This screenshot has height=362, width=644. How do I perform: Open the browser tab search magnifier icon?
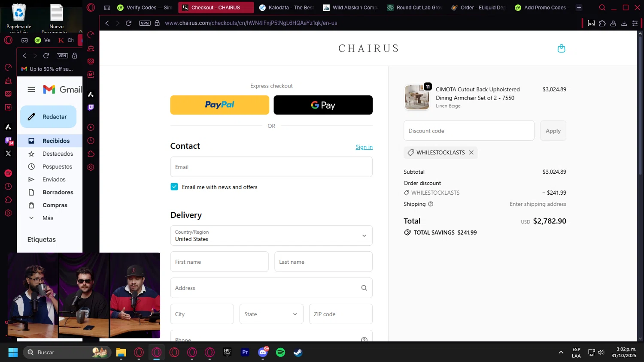coord(602,8)
